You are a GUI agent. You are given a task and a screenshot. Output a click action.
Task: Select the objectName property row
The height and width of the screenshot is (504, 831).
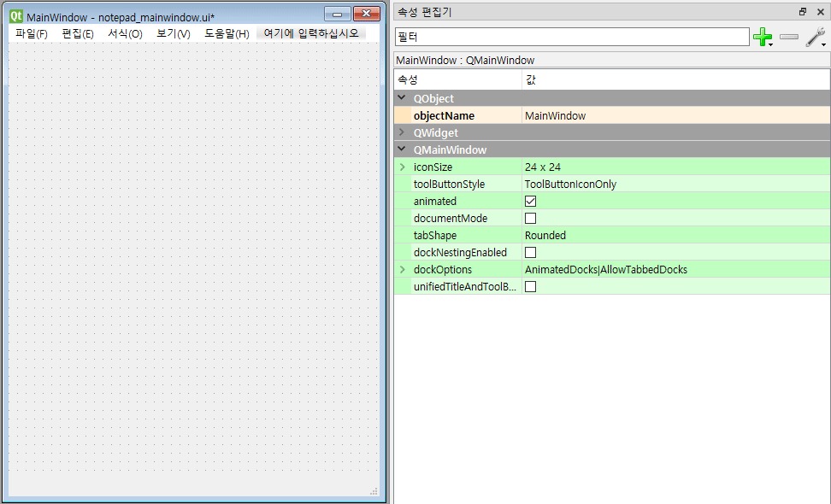[612, 115]
